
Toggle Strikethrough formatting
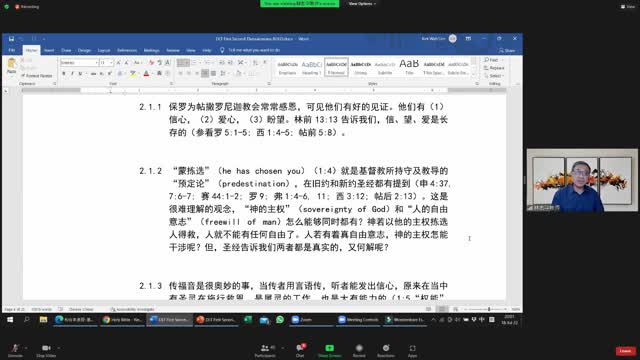pos(93,73)
